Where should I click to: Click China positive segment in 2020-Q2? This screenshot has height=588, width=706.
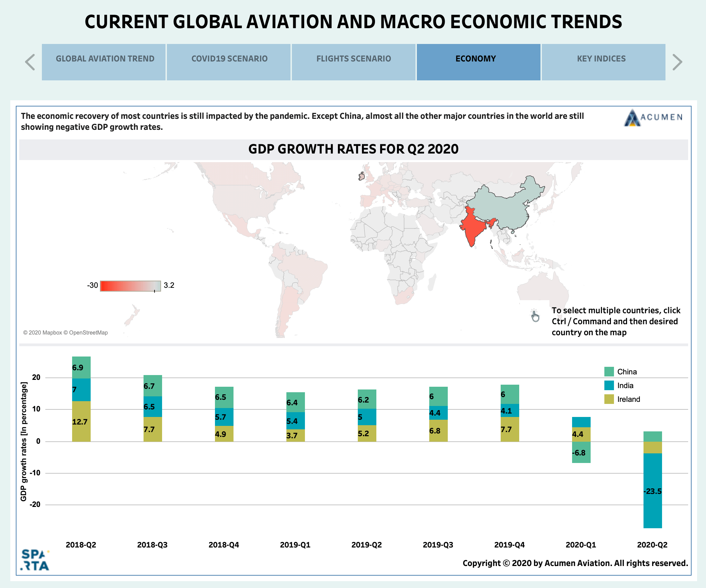pyautogui.click(x=653, y=436)
